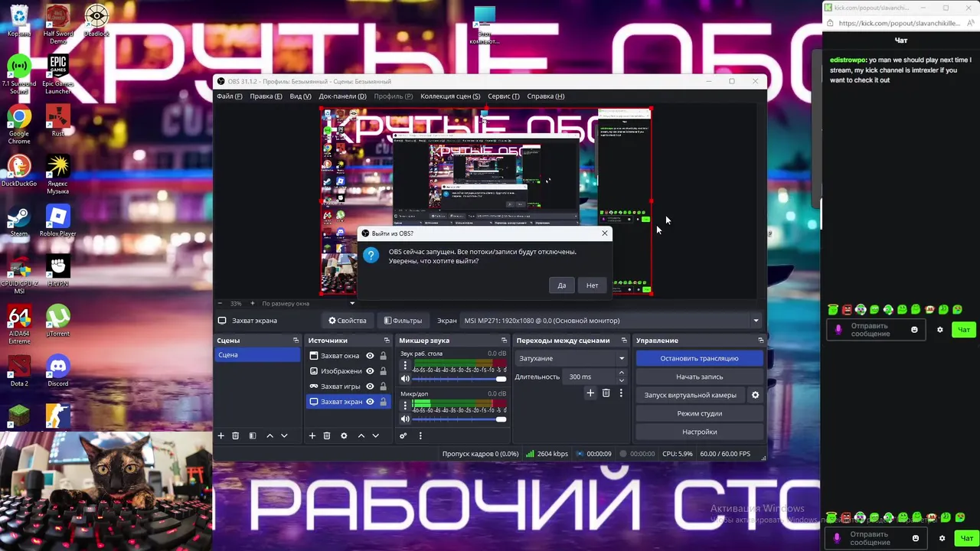The width and height of the screenshot is (980, 551).
Task: Add a scene transition with plus icon
Action: pyautogui.click(x=590, y=393)
